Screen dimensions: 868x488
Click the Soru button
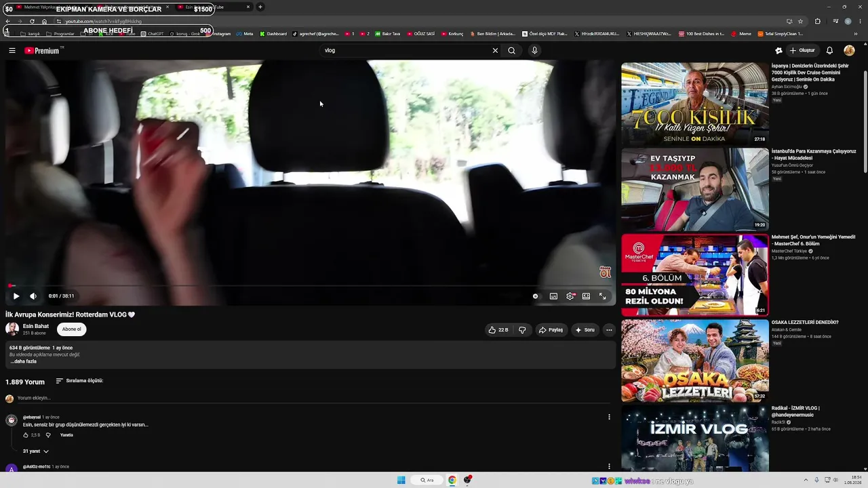(585, 330)
